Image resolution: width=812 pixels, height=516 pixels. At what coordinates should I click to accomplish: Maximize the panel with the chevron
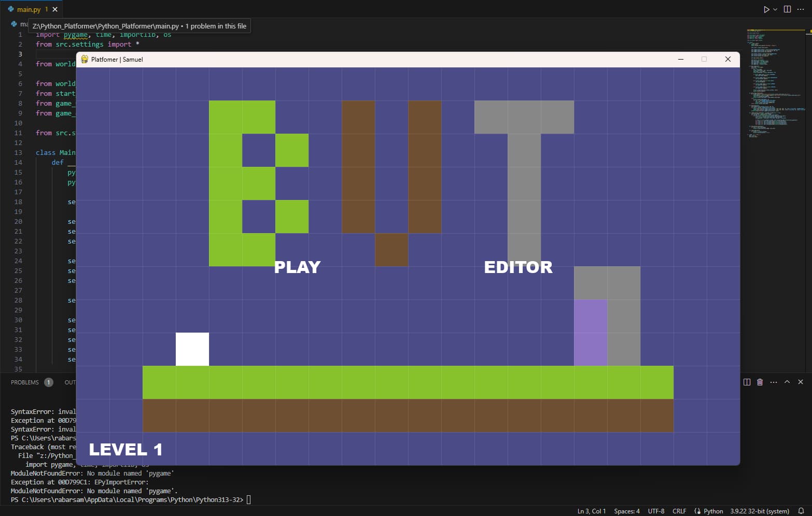(x=787, y=382)
